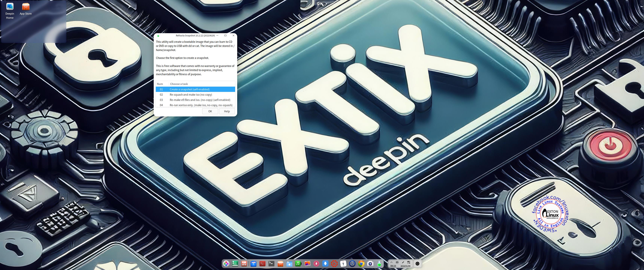
Task: Select task 04 Re-run xorriso only
Action: (x=195, y=105)
